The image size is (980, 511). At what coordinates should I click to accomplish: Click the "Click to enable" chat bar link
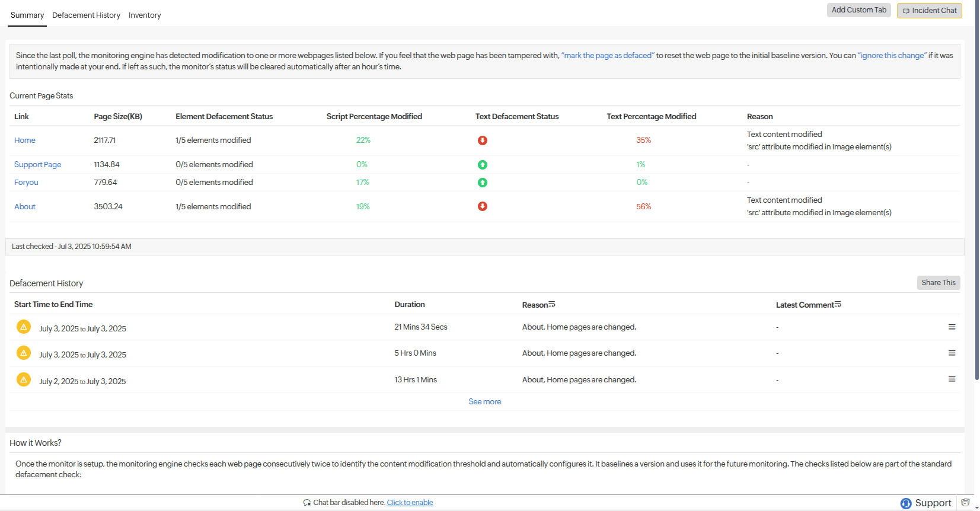pos(410,503)
